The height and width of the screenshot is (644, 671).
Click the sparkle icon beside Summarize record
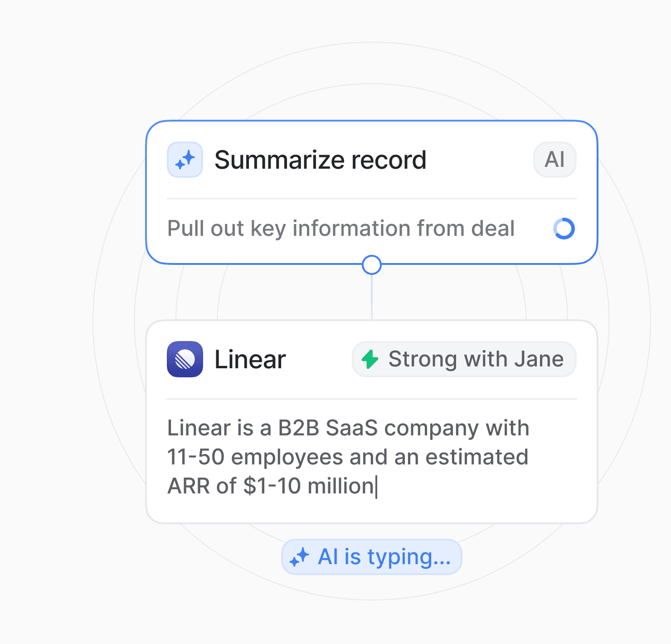point(185,160)
